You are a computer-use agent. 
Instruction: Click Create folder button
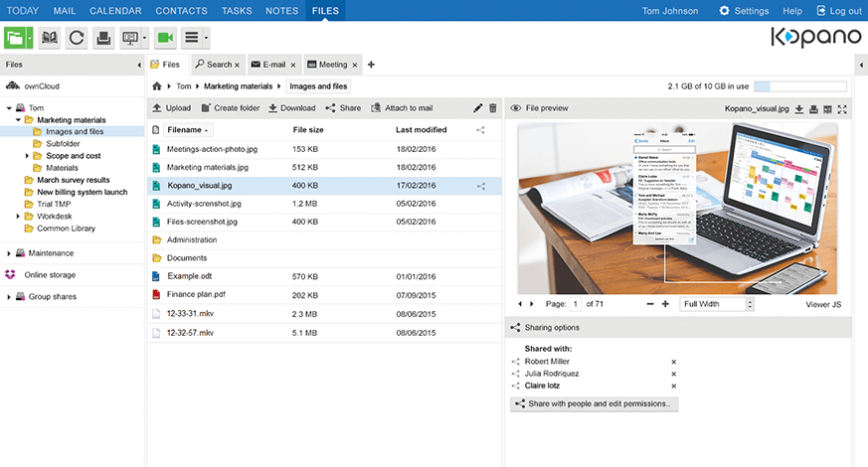pyautogui.click(x=231, y=108)
